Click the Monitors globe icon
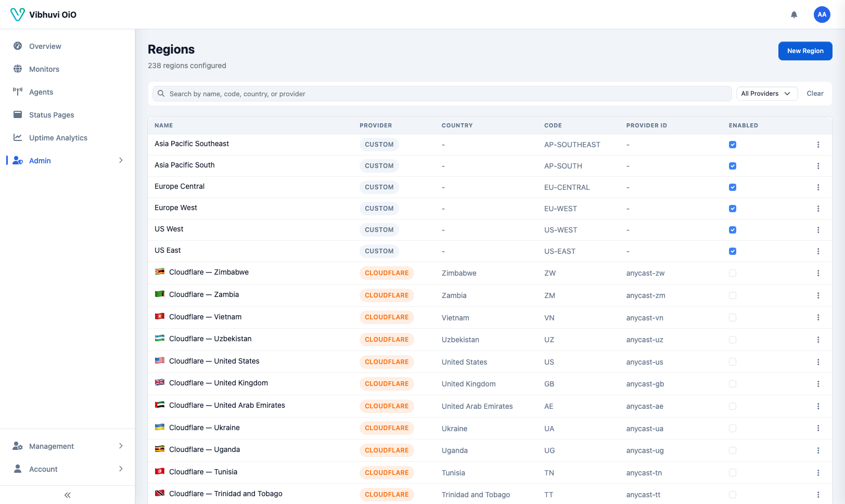Viewport: 845px width, 504px height. [x=18, y=69]
